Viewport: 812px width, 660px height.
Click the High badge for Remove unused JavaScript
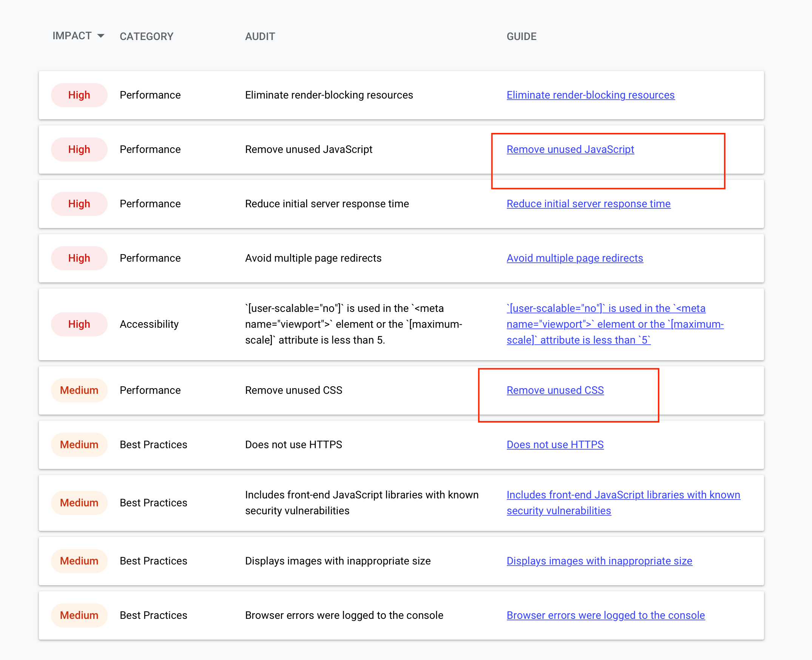coord(79,150)
